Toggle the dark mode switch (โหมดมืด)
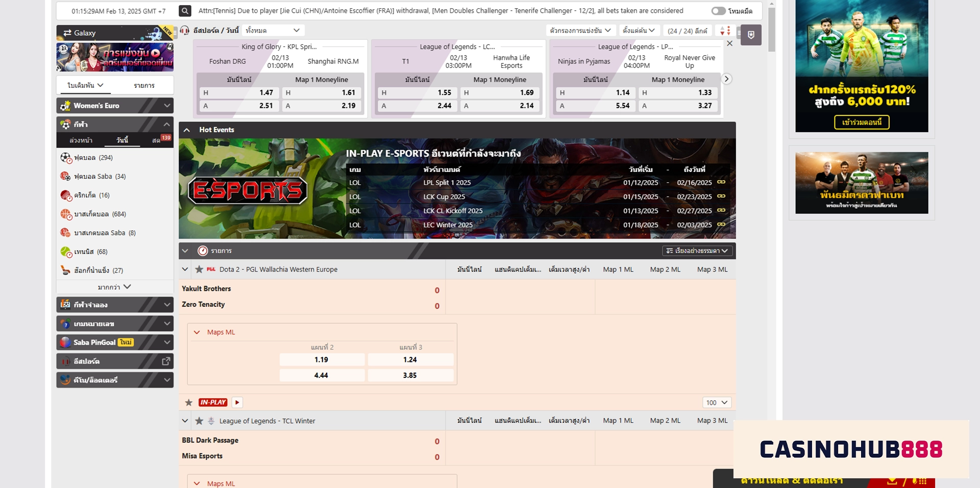Screen dimensions: 980x488 click(x=718, y=11)
